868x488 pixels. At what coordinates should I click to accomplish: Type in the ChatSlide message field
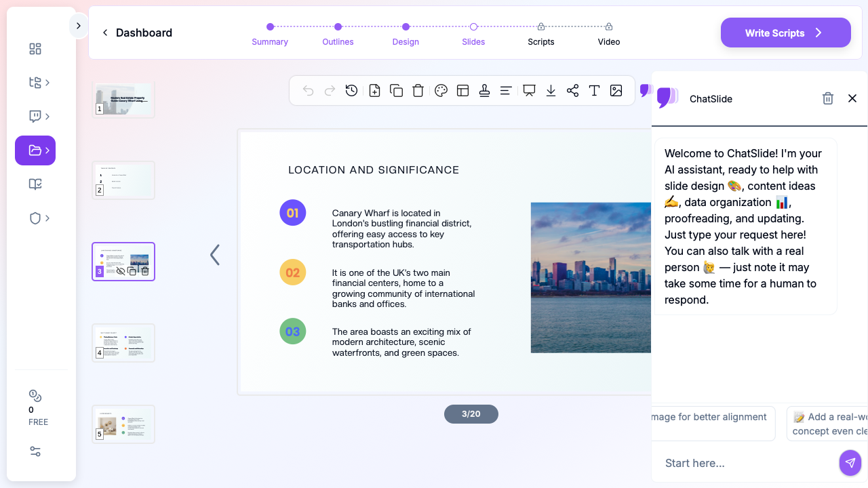pyautogui.click(x=746, y=463)
